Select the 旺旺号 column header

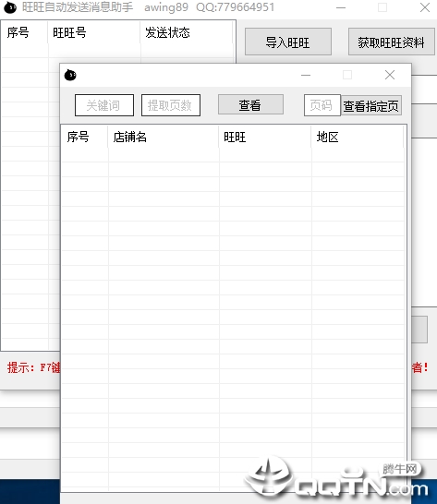(x=94, y=32)
